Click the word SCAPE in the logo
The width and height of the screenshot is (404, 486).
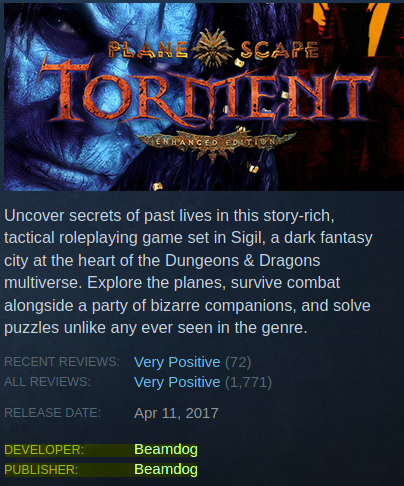[x=279, y=50]
